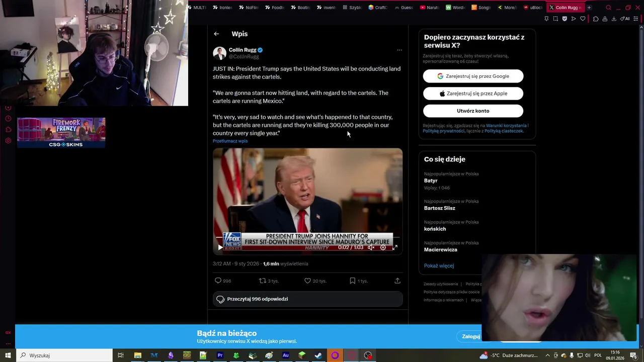Click the Utwórz konto button
Viewport: 644px width, 362px height.
473,111
